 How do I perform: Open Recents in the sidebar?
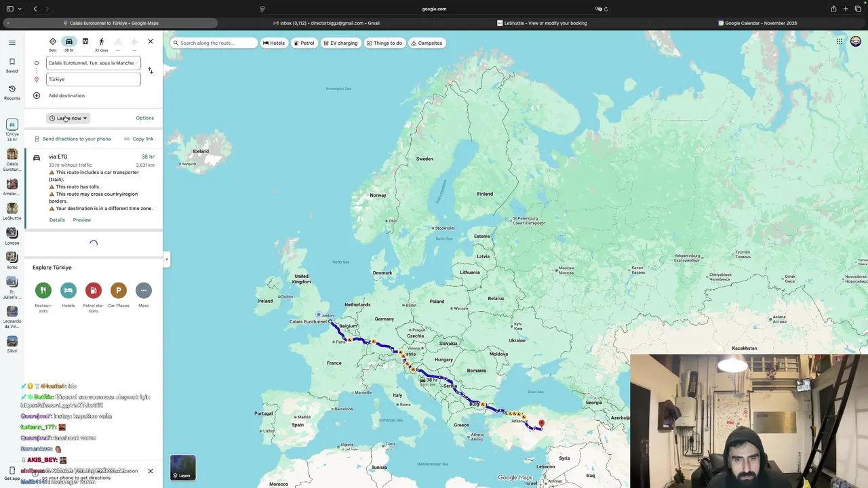[12, 92]
